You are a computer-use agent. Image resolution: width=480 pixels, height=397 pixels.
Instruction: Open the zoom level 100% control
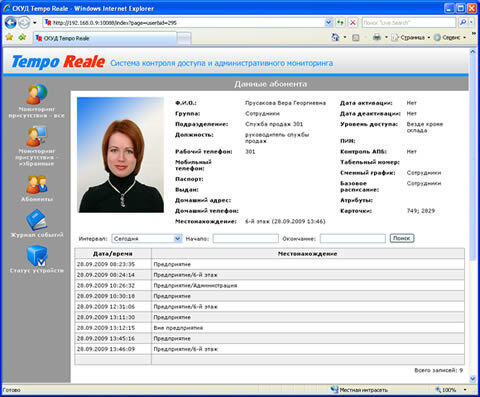pyautogui.click(x=446, y=390)
